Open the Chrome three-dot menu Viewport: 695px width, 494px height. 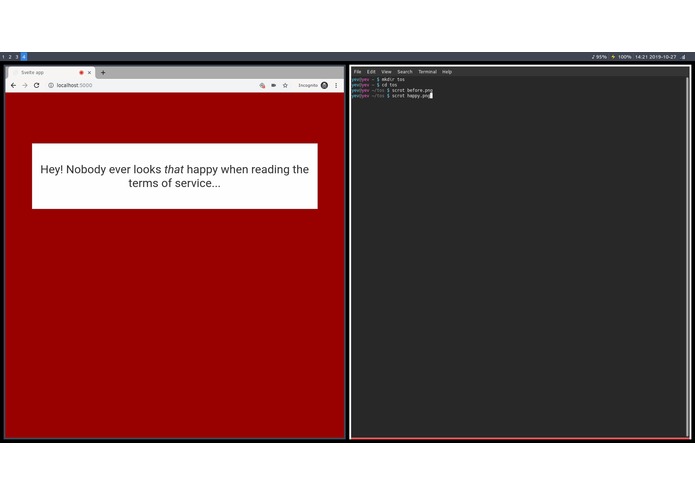point(336,86)
